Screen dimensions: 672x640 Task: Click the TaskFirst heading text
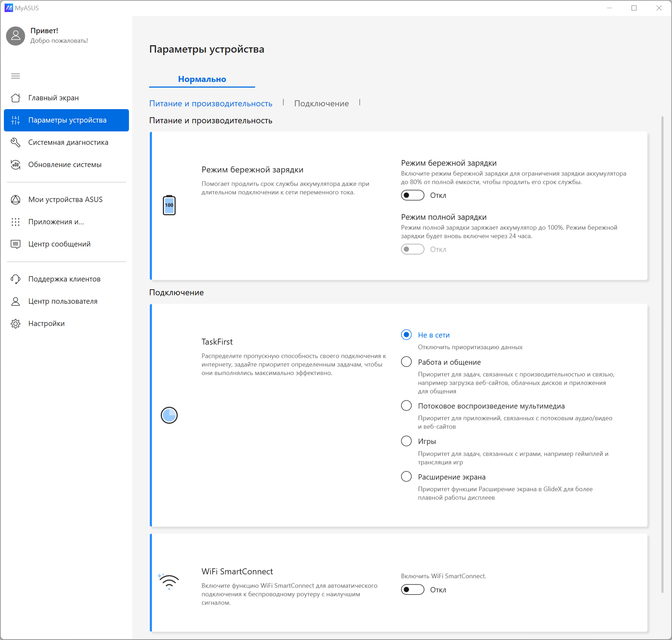click(x=217, y=342)
